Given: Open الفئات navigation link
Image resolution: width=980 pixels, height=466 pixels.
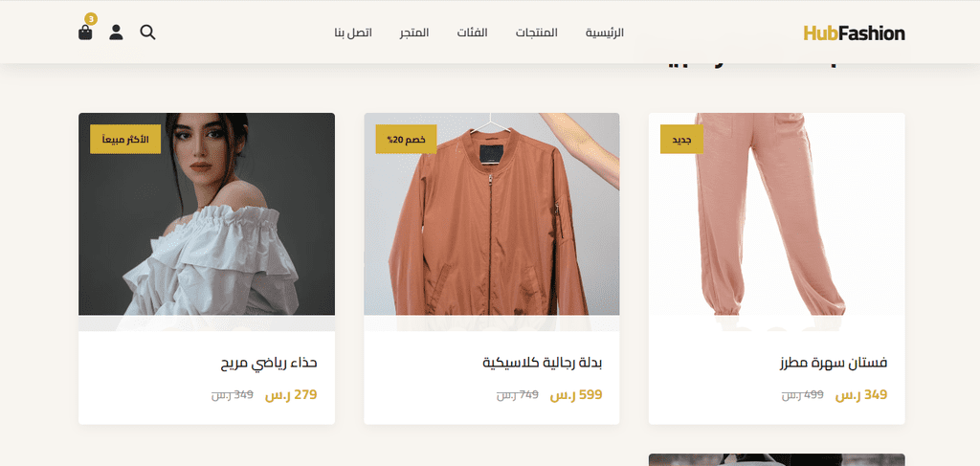Looking at the screenshot, I should coord(473,33).
